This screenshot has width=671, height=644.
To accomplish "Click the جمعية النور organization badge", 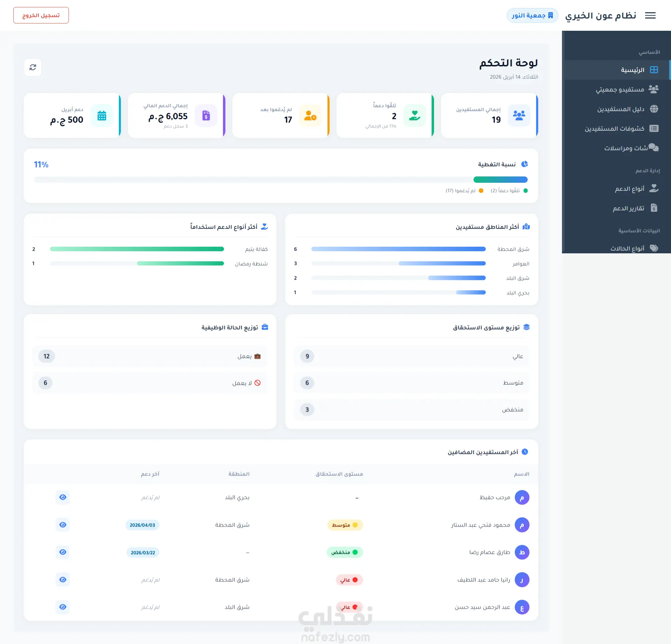I will (532, 15).
